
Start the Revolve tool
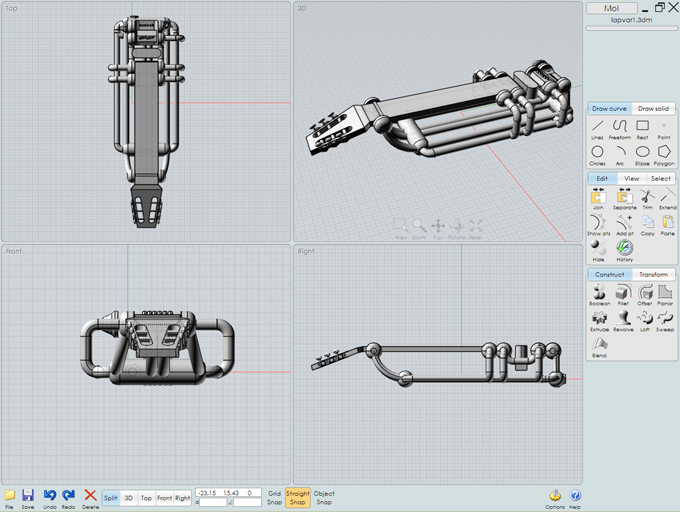coord(622,320)
